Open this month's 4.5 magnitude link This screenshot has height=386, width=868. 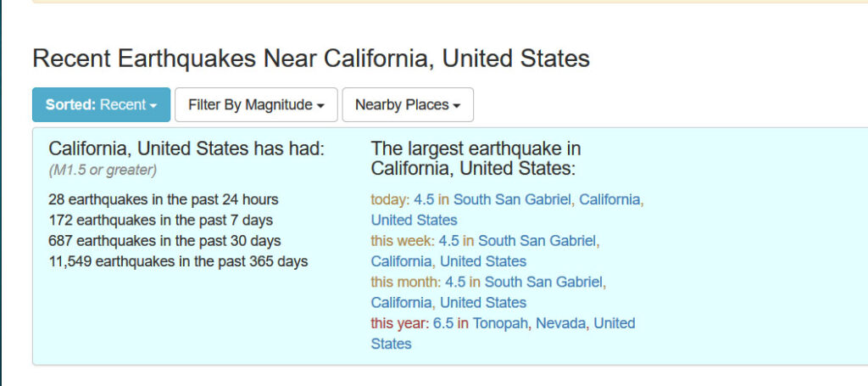455,283
